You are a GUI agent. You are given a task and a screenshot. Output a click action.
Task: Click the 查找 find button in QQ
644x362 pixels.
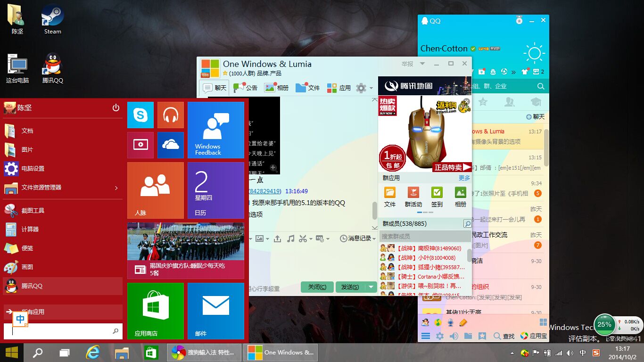tap(504, 336)
